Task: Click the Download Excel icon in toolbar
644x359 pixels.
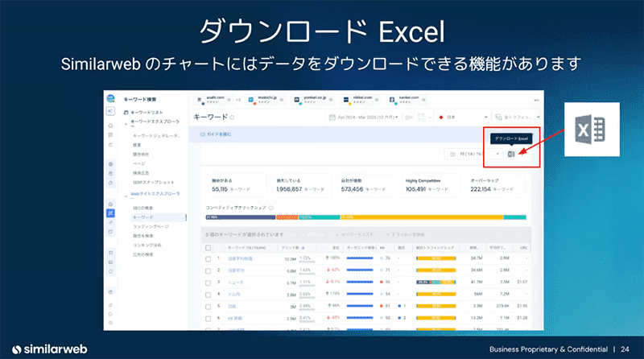Action: pos(511,154)
